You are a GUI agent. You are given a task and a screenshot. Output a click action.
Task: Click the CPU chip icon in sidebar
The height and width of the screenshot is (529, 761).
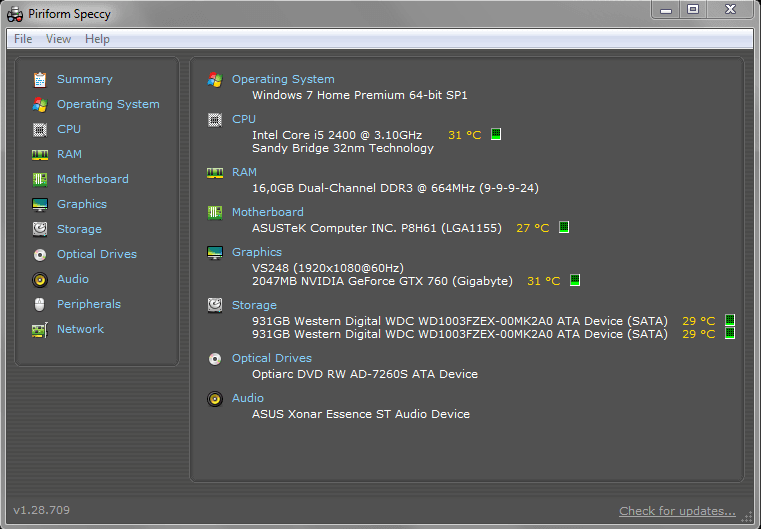pyautogui.click(x=40, y=129)
